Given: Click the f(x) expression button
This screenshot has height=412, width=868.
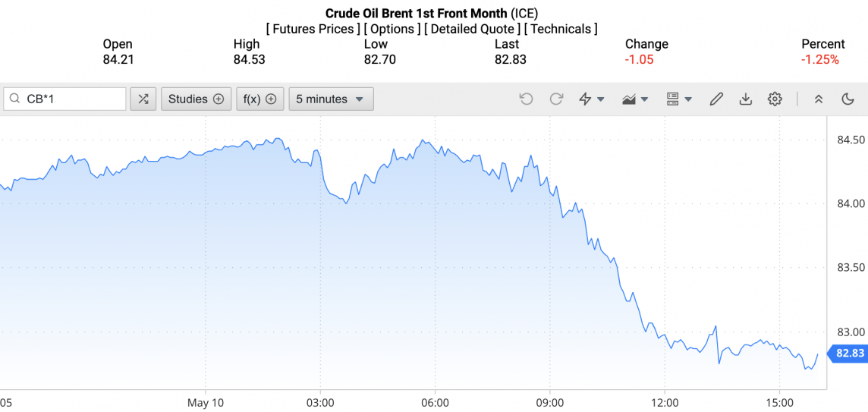Looking at the screenshot, I should click(x=259, y=99).
